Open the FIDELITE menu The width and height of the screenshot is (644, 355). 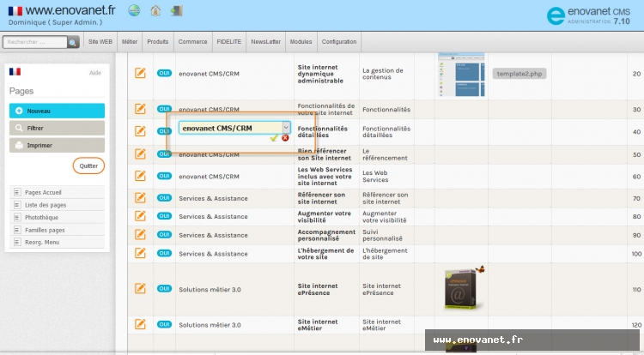coord(228,42)
